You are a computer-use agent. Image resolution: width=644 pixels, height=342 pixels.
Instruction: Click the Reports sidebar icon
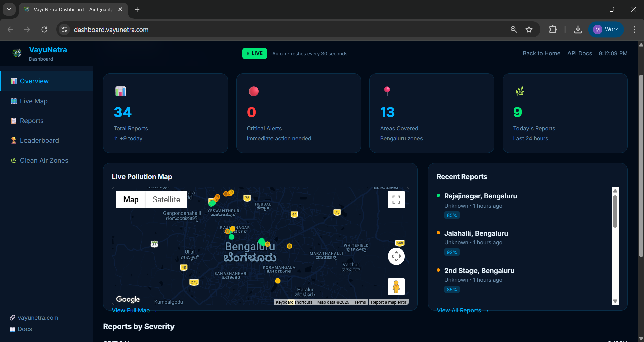pyautogui.click(x=14, y=121)
